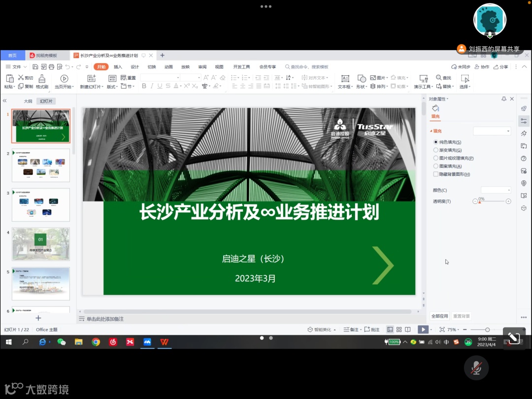Toggle Notes (备注) in status bar
Screen dimensions: 532x399
click(x=352, y=330)
